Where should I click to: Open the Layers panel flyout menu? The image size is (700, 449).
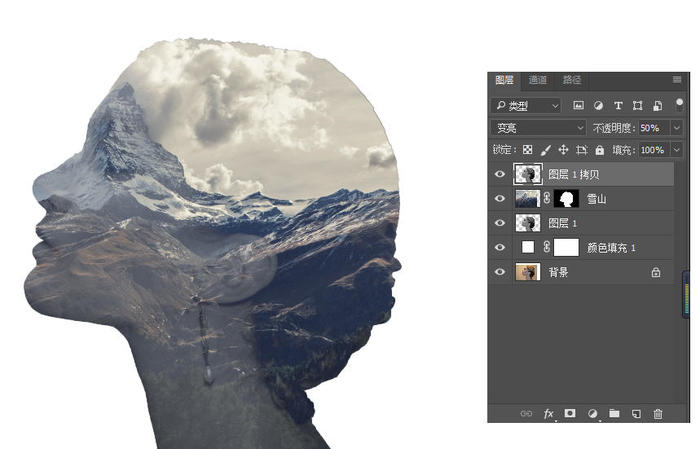[x=677, y=79]
